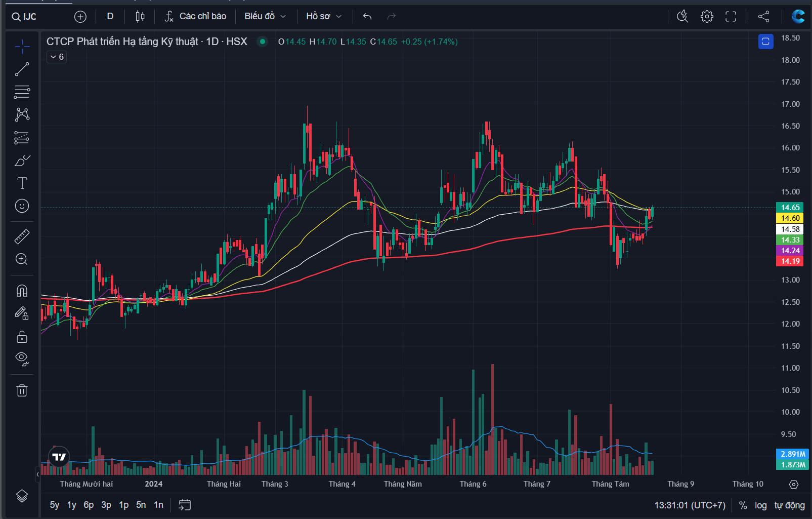
Task: Open the ruler measure tool
Action: pyautogui.click(x=22, y=236)
